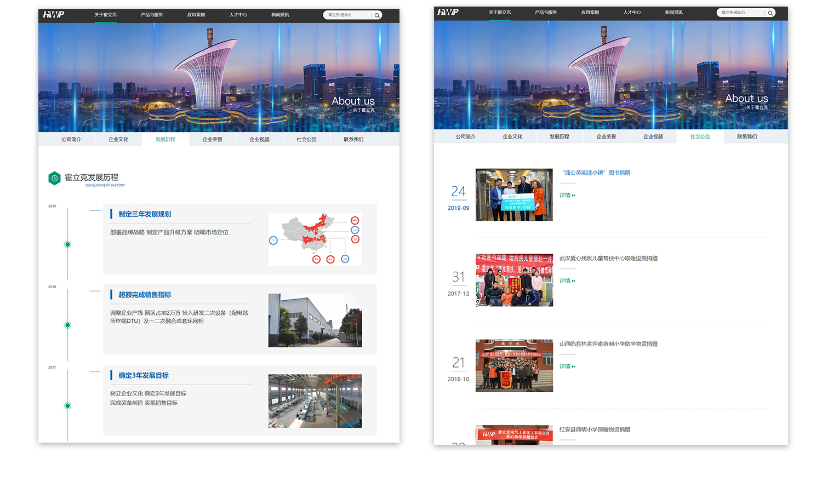Open 产品与服务 menu in left page navbar
Image resolution: width=822 pixels, height=504 pixels.
point(152,15)
